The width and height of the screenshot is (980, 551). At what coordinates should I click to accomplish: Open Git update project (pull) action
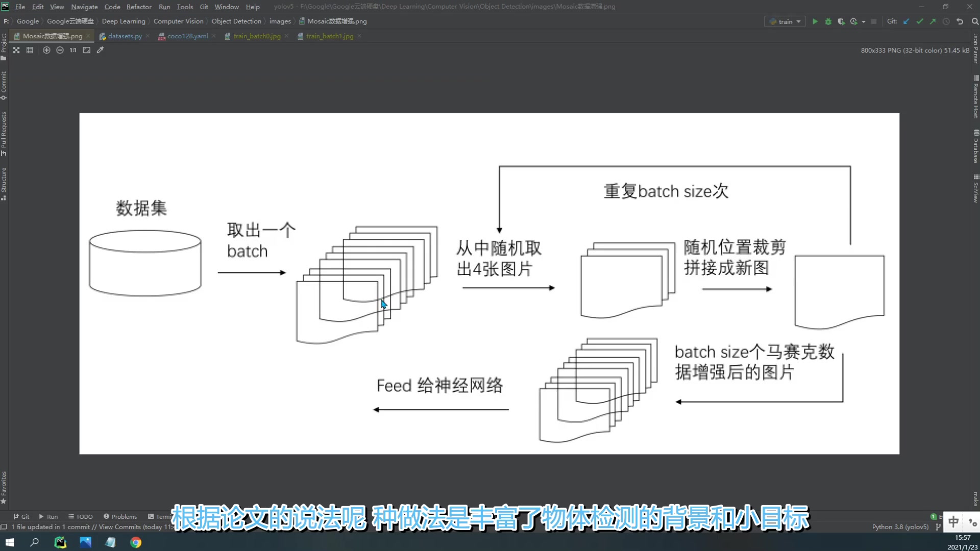coord(906,21)
